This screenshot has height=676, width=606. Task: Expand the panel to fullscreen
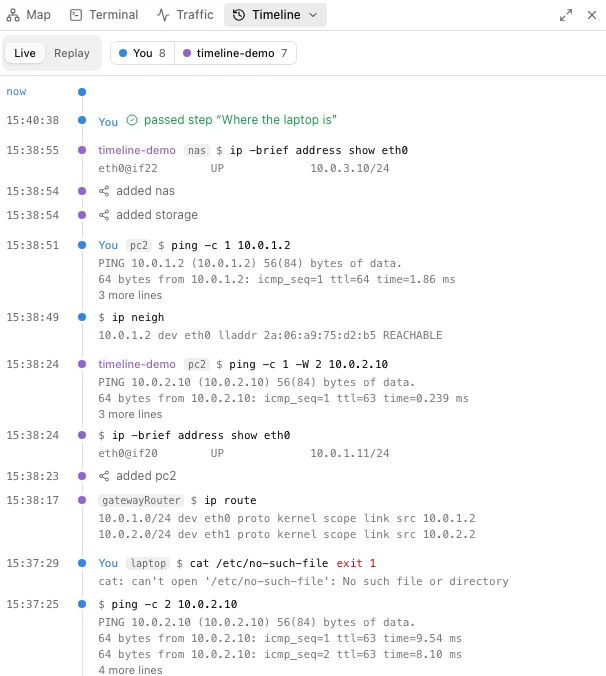pos(566,15)
